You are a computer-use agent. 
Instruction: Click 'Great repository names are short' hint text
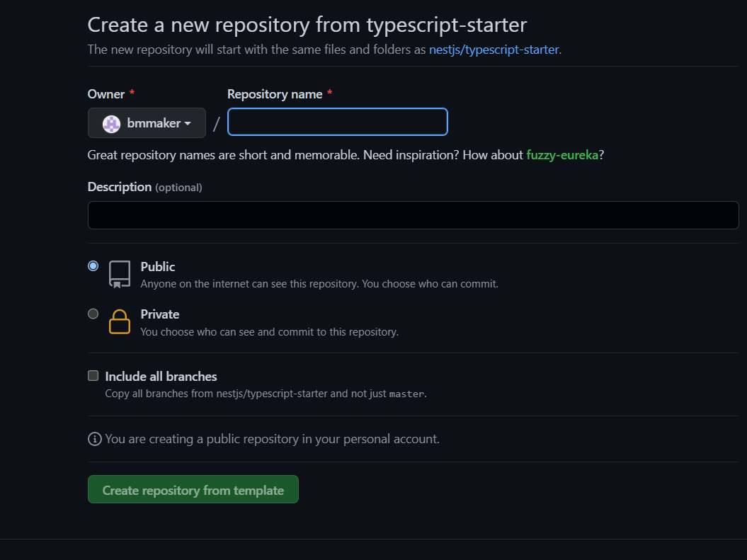[x=346, y=155]
